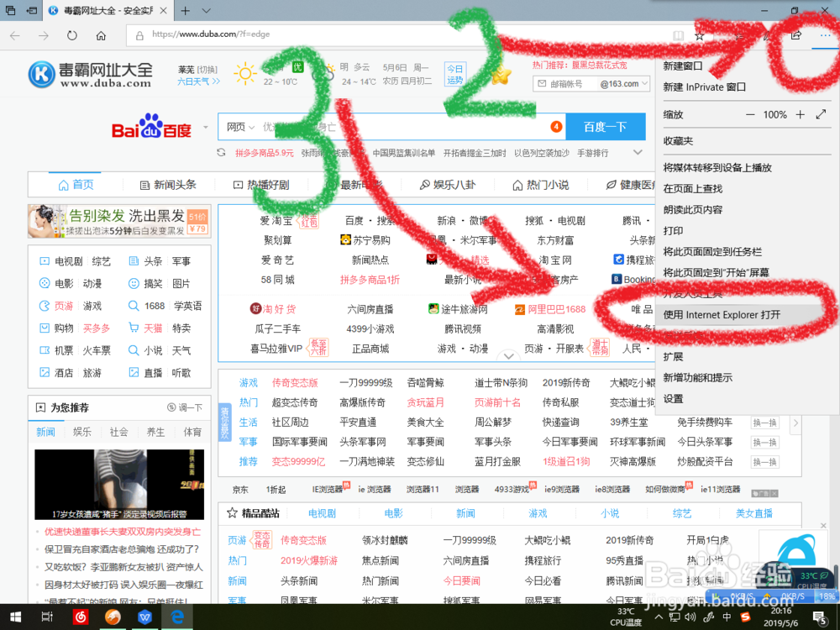Screen dimensions: 840x630
Task: Zoom out with the minus button
Action: pos(750,114)
